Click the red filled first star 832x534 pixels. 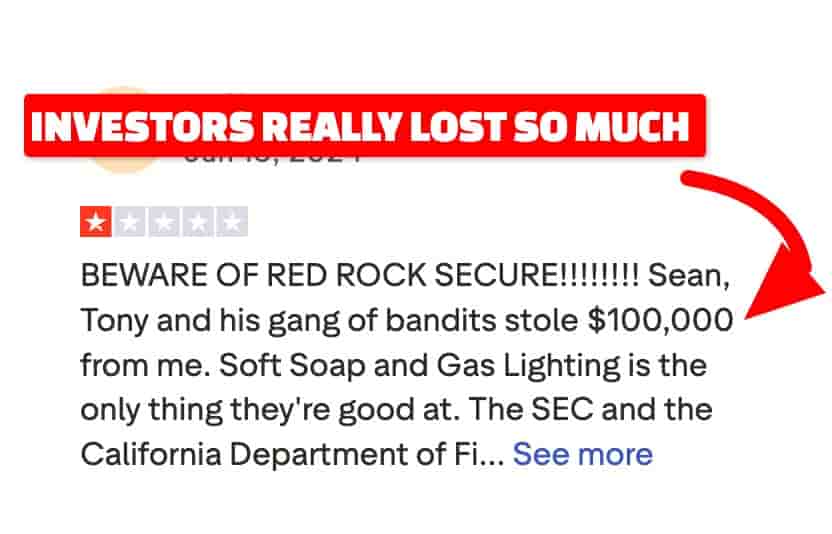pos(95,223)
